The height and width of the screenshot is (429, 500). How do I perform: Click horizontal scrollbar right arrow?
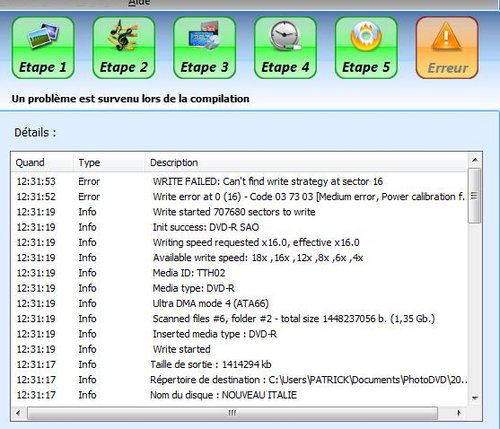459,413
